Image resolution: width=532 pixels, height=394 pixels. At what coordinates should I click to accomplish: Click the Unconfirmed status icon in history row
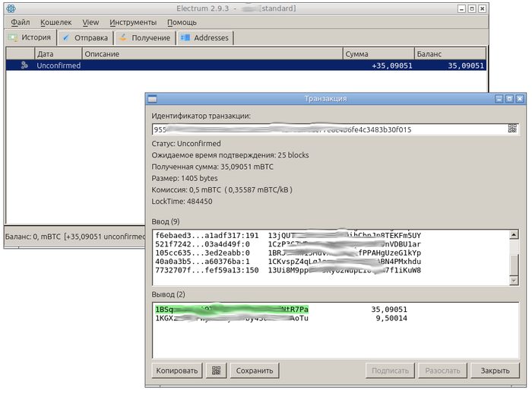(x=24, y=65)
